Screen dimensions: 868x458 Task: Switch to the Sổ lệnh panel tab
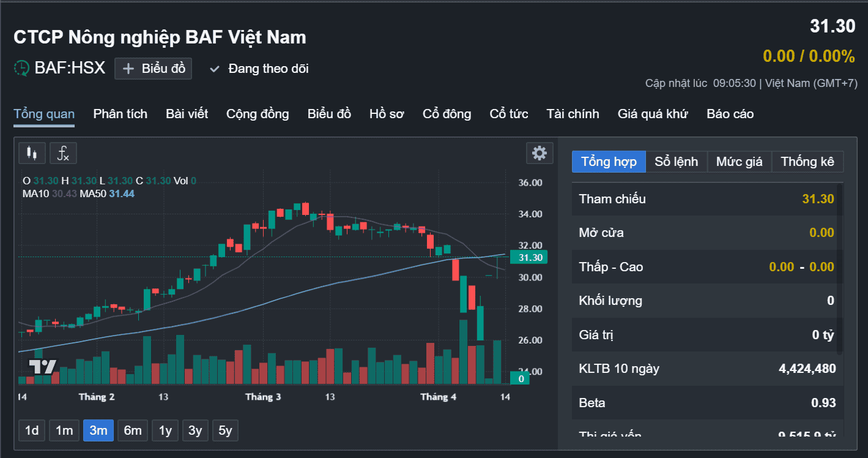coord(676,162)
